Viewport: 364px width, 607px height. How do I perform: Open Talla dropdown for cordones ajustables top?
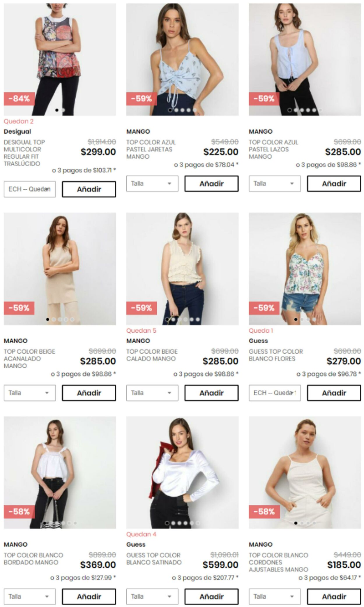pos(275,597)
